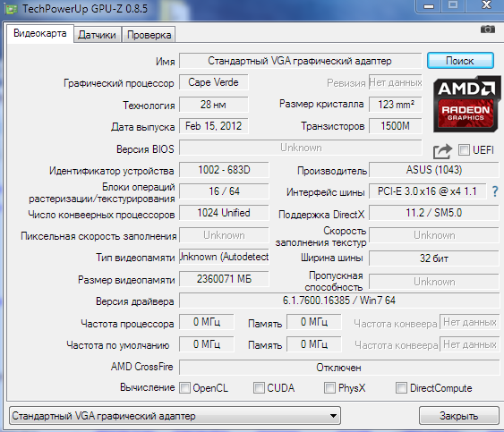This screenshot has width=504, height=432.
Task: Click the 11.2 / SM5.0 DirectX value
Action: point(434,213)
